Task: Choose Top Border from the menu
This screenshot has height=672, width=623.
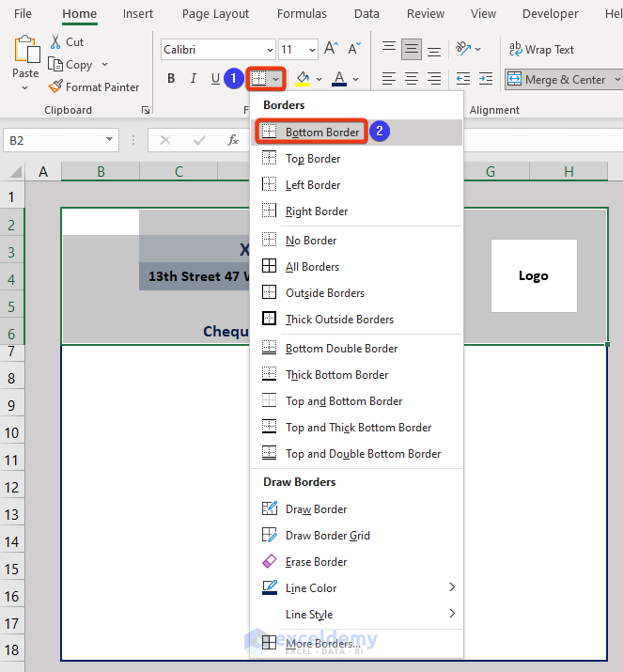Action: point(356,159)
